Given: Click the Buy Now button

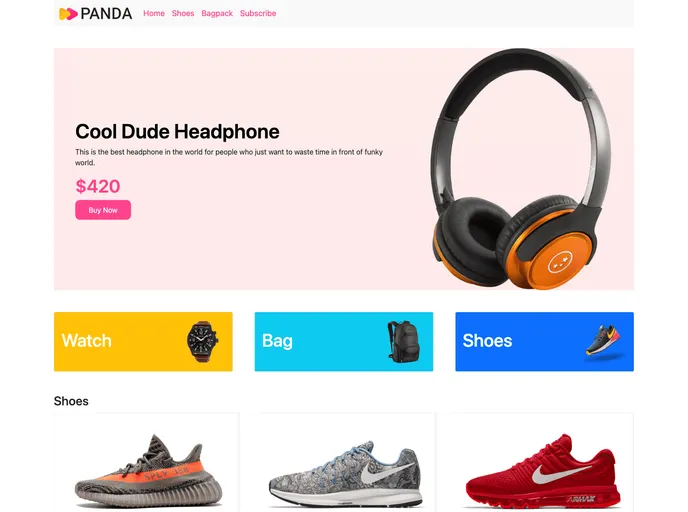Looking at the screenshot, I should tap(103, 210).
